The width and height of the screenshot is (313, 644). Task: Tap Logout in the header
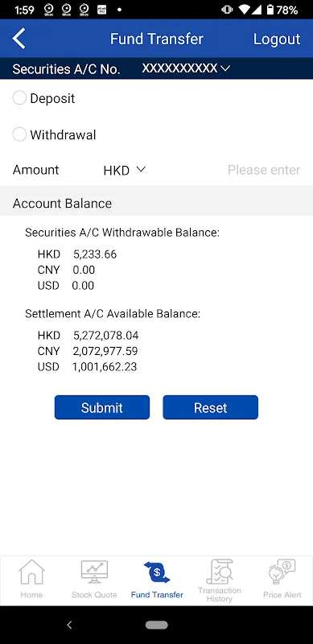click(277, 39)
